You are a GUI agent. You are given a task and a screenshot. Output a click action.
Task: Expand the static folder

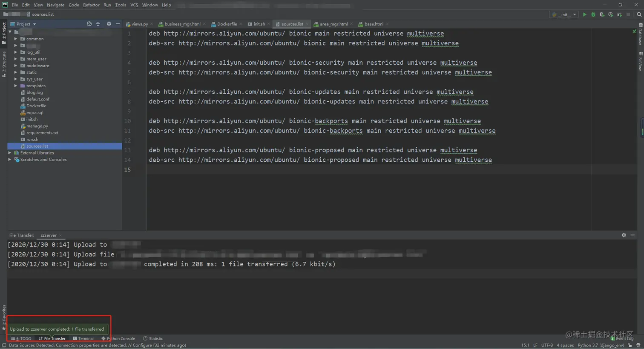click(16, 72)
